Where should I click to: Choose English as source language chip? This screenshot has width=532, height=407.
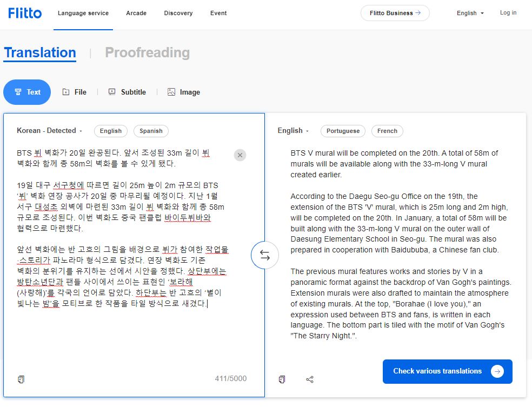[x=111, y=131]
